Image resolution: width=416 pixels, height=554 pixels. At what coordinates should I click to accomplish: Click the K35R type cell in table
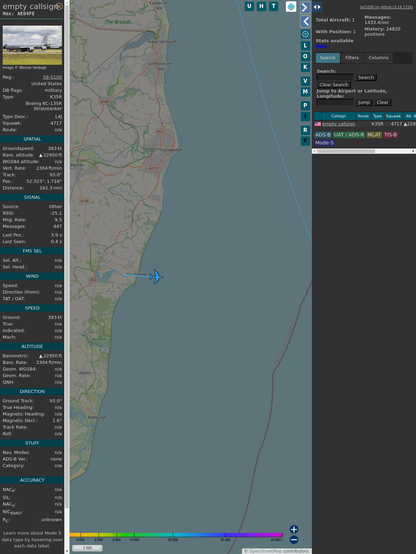pyautogui.click(x=377, y=124)
